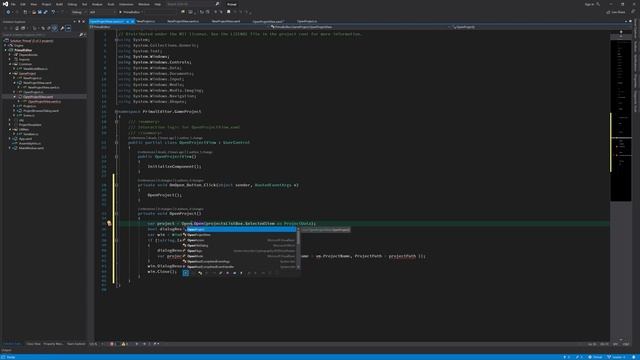Viewport: 640px width, 360px height.
Task: Click the lightbulb quick actions icon
Action: (x=109, y=223)
